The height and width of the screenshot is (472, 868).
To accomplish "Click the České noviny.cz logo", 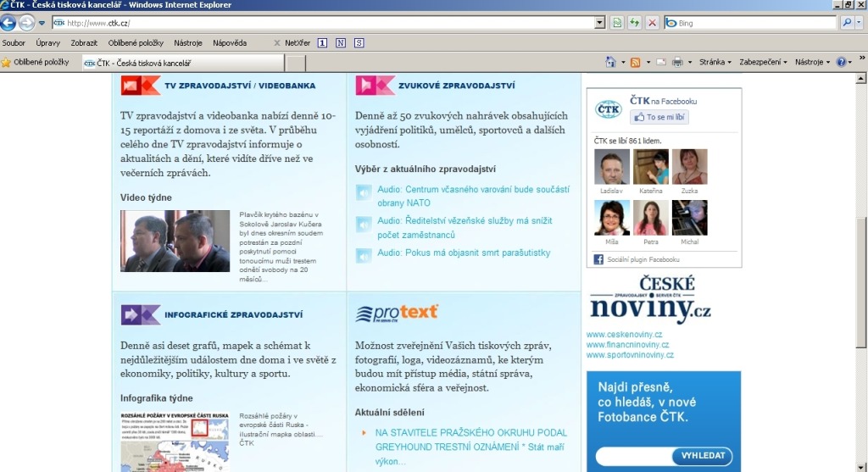I will (650, 299).
